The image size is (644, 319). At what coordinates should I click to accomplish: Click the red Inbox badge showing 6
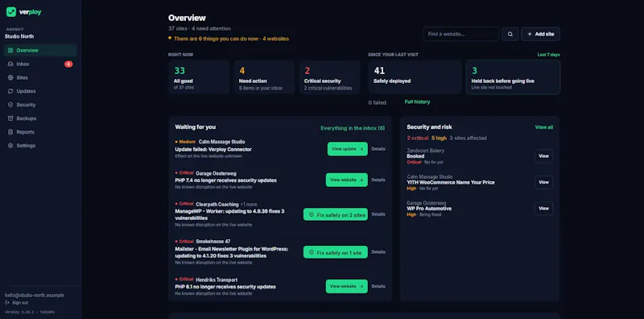tap(68, 64)
